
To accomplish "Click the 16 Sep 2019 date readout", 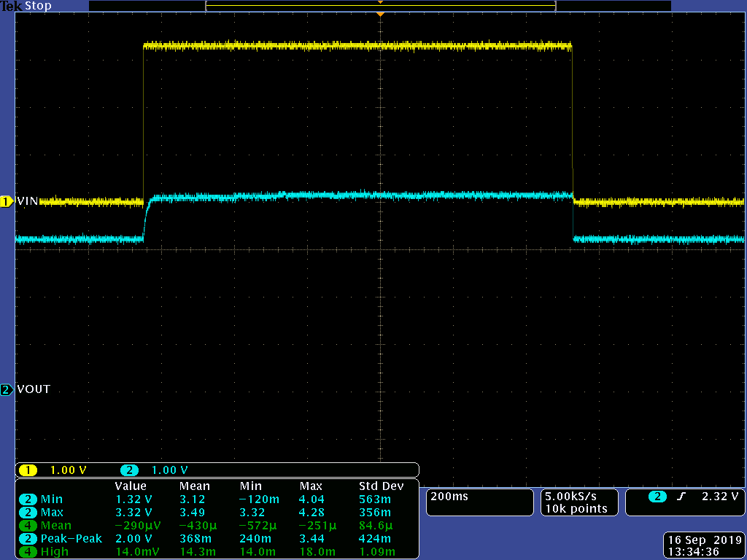I will tap(705, 540).
